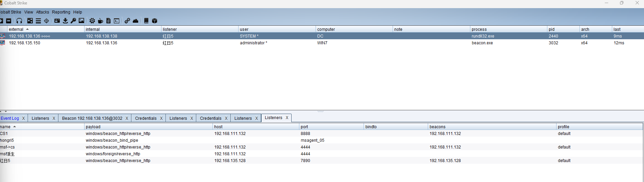Sort sessions by last column

(x=628, y=29)
